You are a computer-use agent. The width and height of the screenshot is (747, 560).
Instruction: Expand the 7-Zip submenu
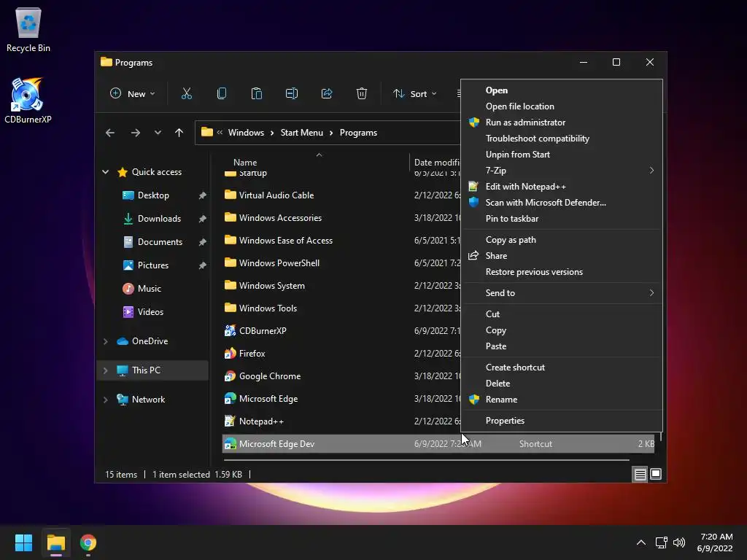click(x=562, y=171)
